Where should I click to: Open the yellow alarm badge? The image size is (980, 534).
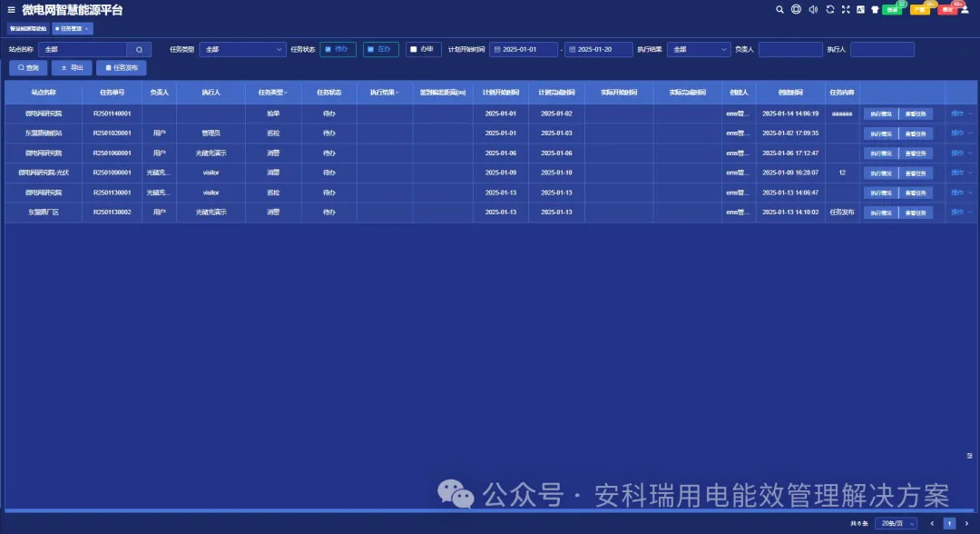[920, 9]
